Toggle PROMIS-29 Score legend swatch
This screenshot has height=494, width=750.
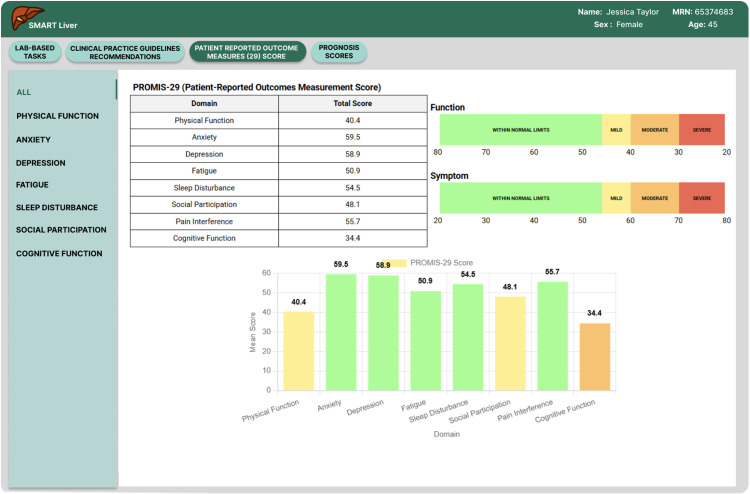tap(396, 263)
